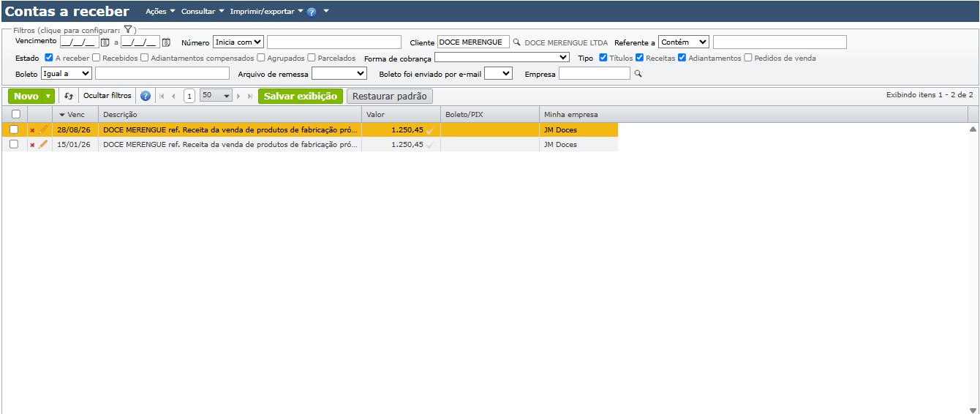
Task: Click the blue help icon in toolbar
Action: click(x=146, y=96)
